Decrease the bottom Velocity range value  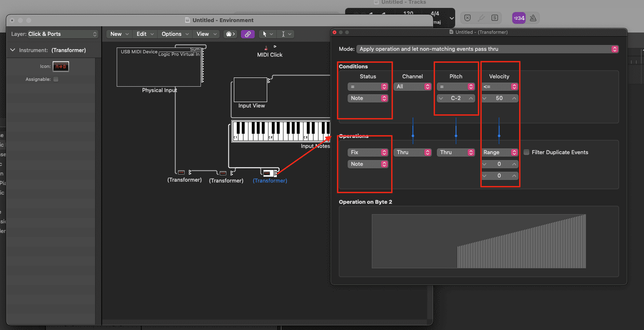click(x=484, y=176)
